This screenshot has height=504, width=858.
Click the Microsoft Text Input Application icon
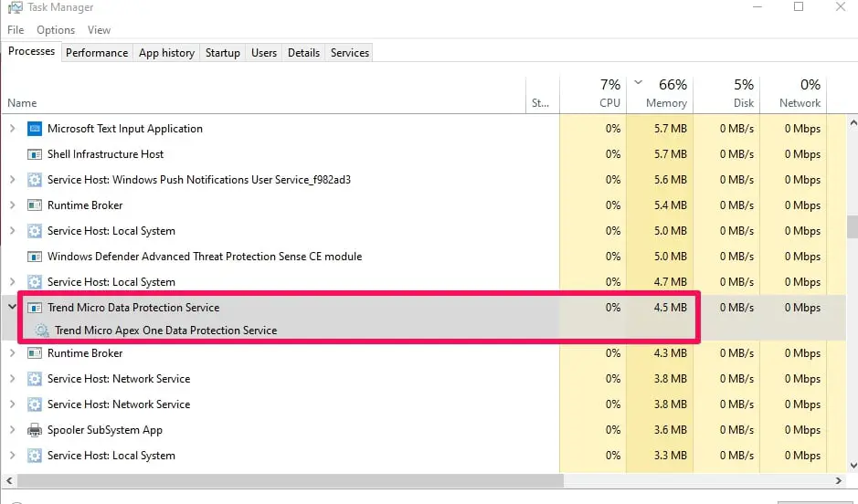(x=35, y=129)
